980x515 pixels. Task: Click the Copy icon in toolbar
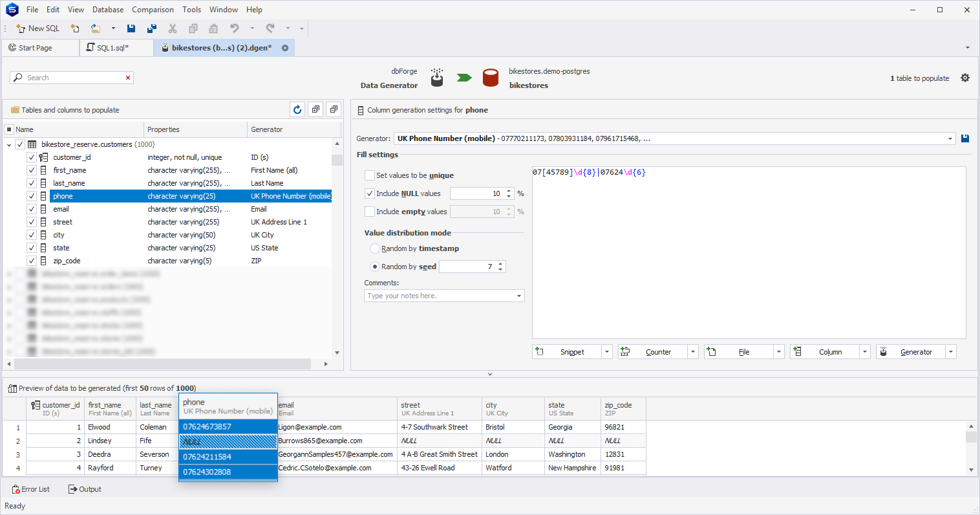193,28
